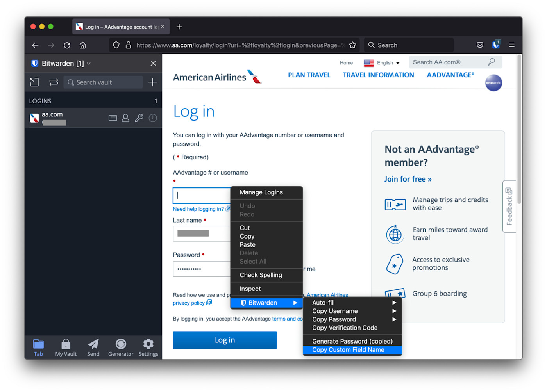Open the Bitwarden account switcher chevron
The width and height of the screenshot is (547, 392).
[x=89, y=63]
